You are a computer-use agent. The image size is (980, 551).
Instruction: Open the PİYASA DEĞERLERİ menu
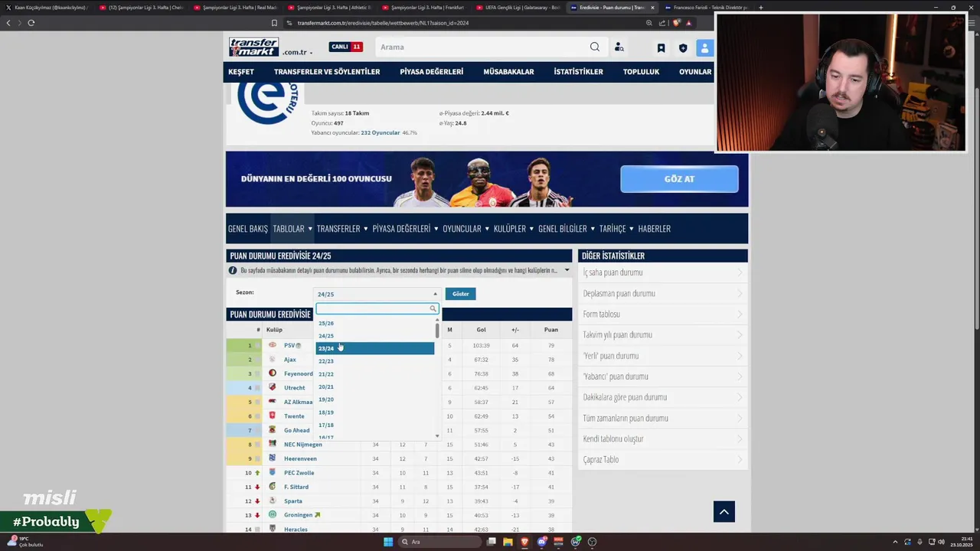click(x=431, y=72)
